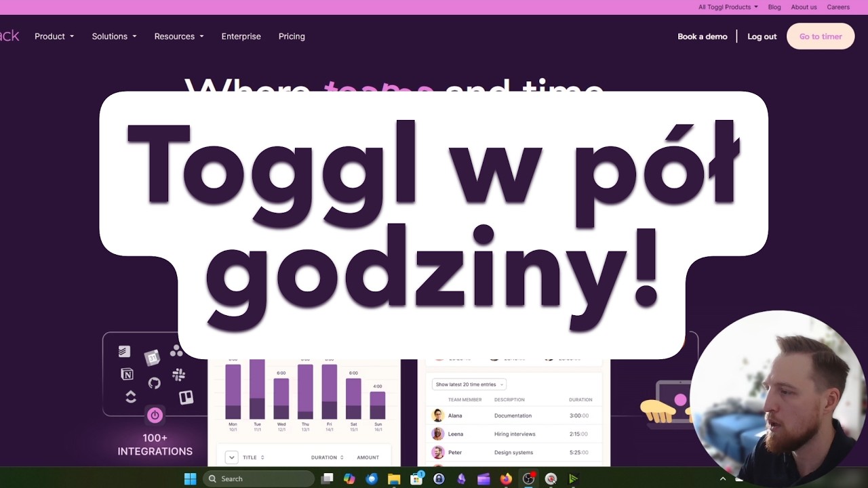Open the Enterprise page

(x=241, y=36)
